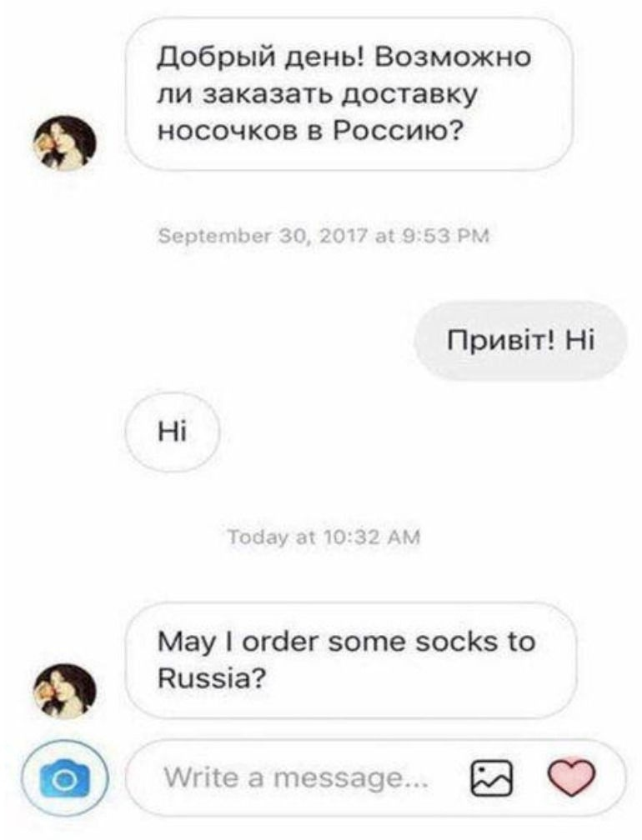Select the incoming "Ні" message bubble
This screenshot has height=840, width=642.
(x=172, y=432)
